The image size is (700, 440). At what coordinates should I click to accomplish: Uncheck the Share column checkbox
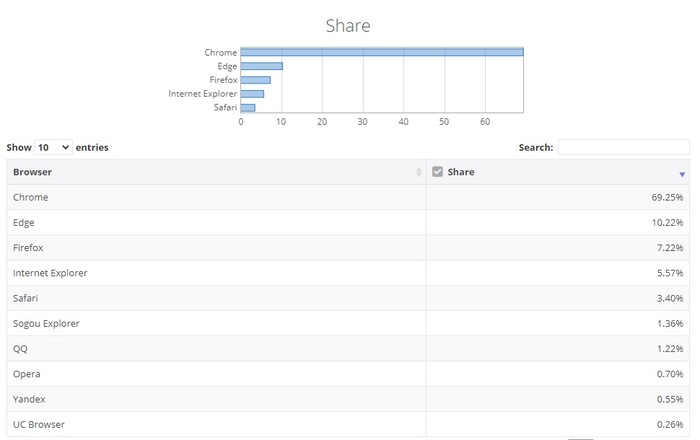click(x=437, y=172)
